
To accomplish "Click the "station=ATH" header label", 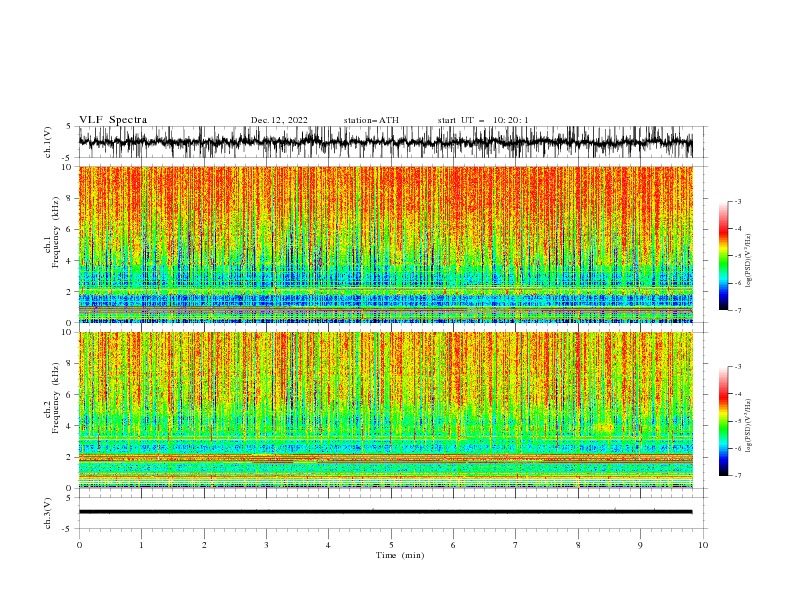I will click(x=371, y=120).
